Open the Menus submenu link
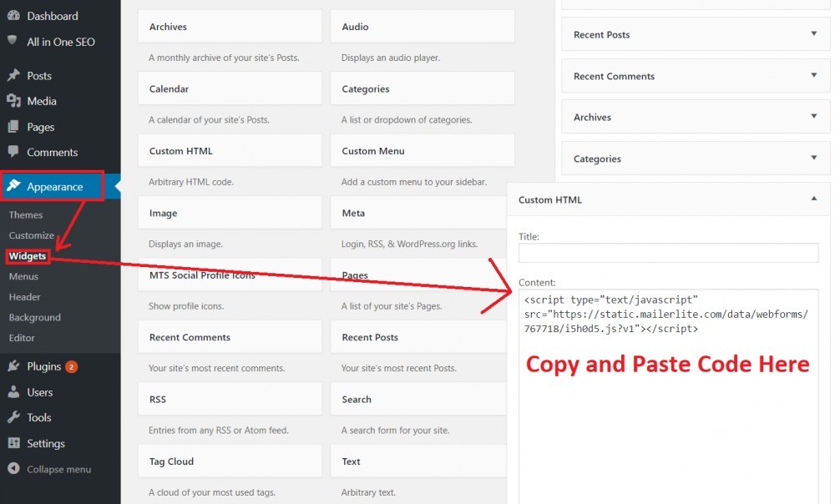This screenshot has width=835, height=504. [23, 277]
